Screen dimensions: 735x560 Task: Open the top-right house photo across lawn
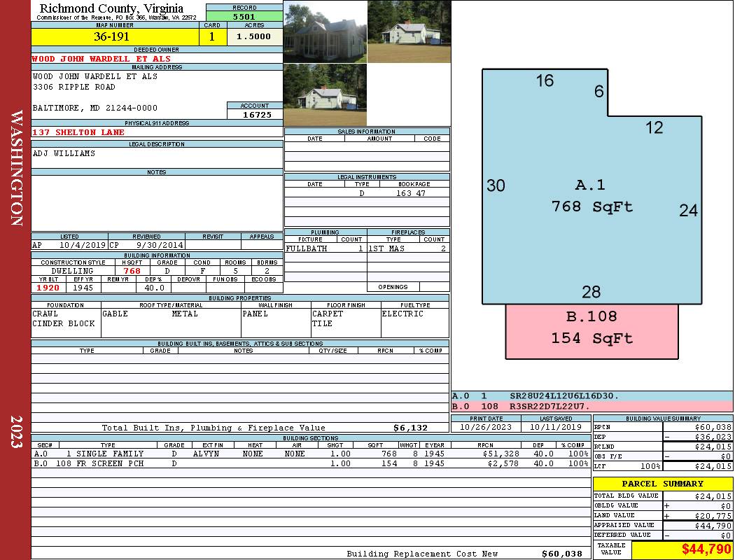[409, 31]
